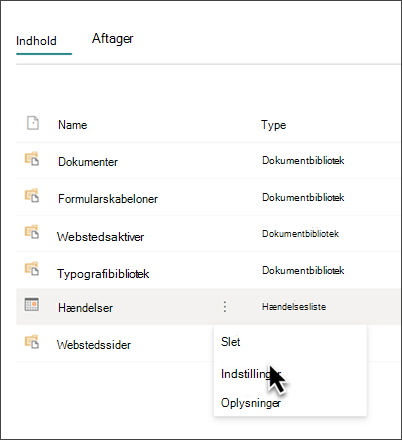Image resolution: width=402 pixels, height=440 pixels.
Task: Open the Formularskabeloner library link
Action: coord(108,199)
